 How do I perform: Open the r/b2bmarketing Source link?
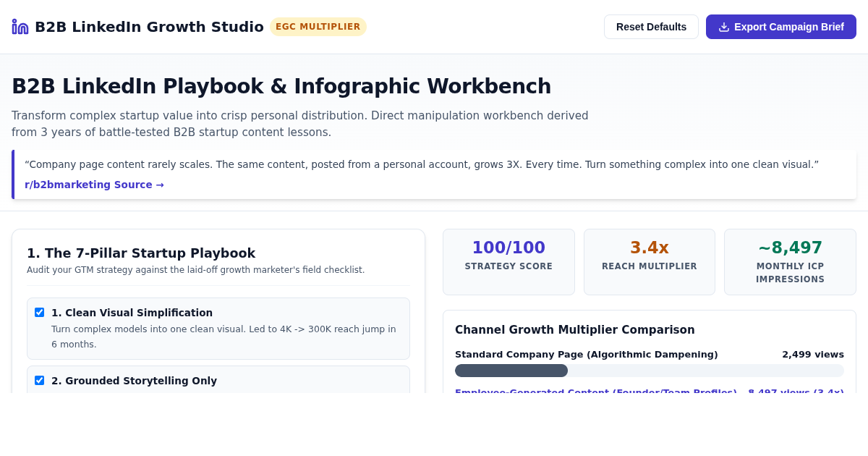94,185
